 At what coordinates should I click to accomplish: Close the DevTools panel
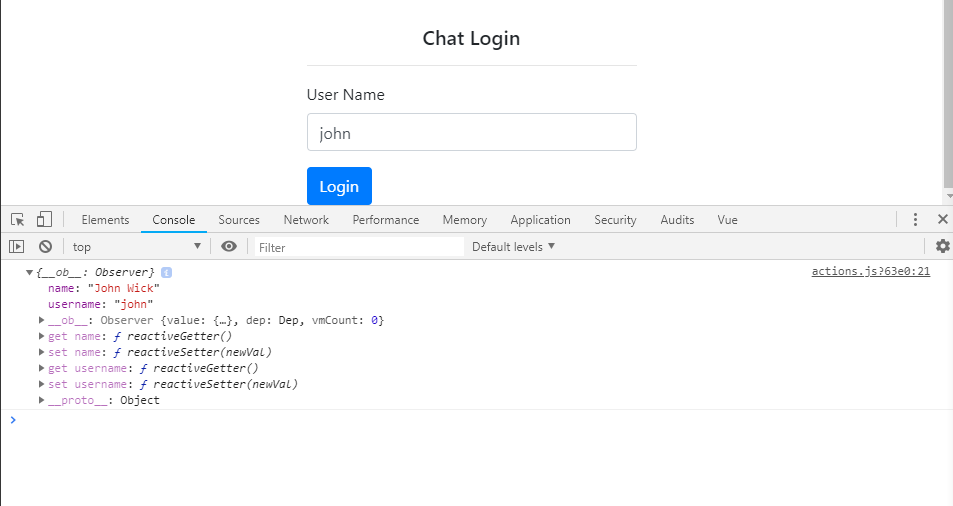point(943,219)
